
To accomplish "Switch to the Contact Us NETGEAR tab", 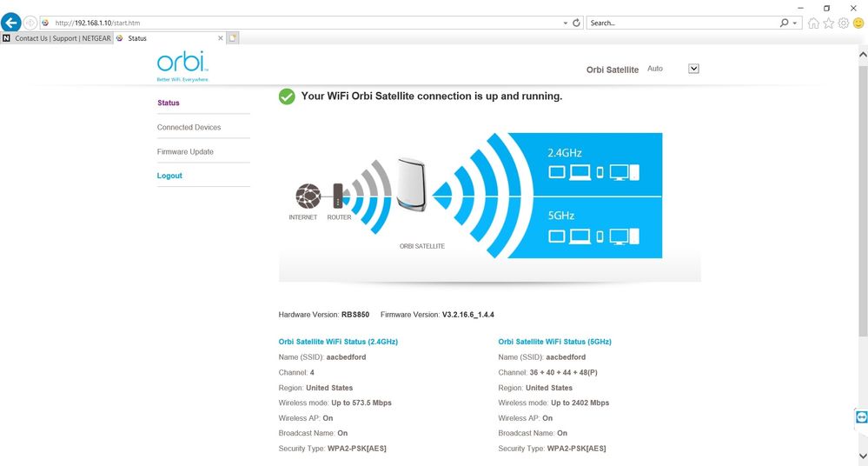I will coord(57,38).
